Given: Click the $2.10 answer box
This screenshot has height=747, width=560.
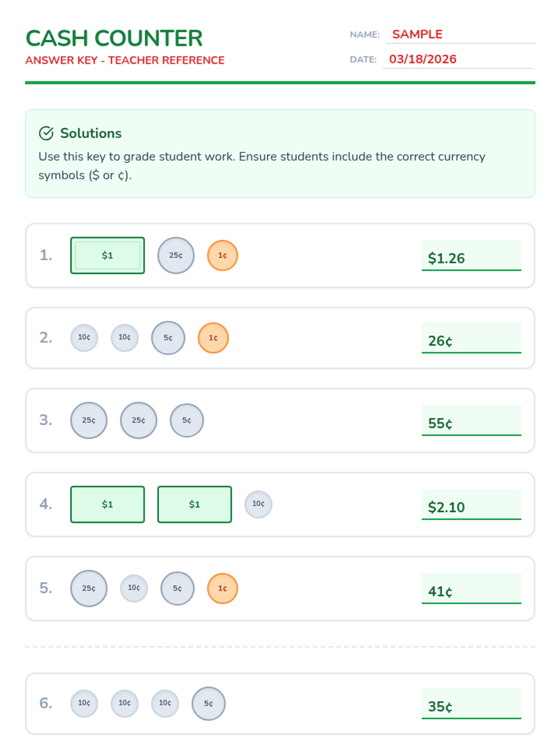Looking at the screenshot, I should (471, 504).
